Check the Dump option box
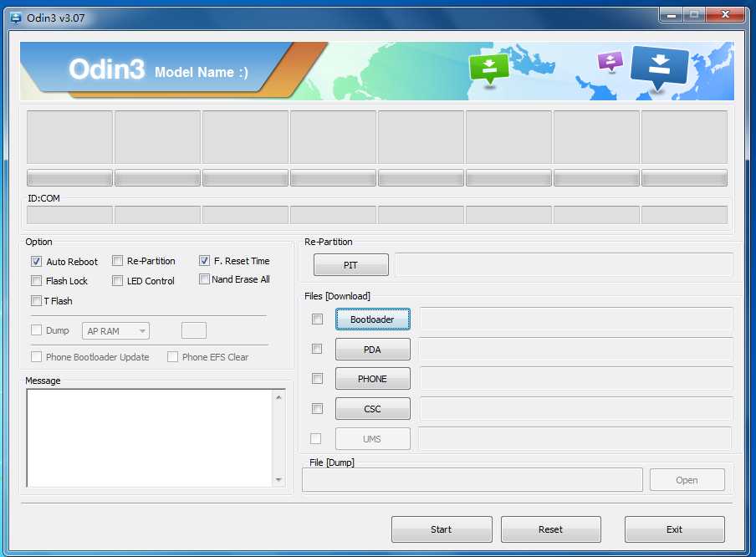This screenshot has width=756, height=557. tap(36, 330)
